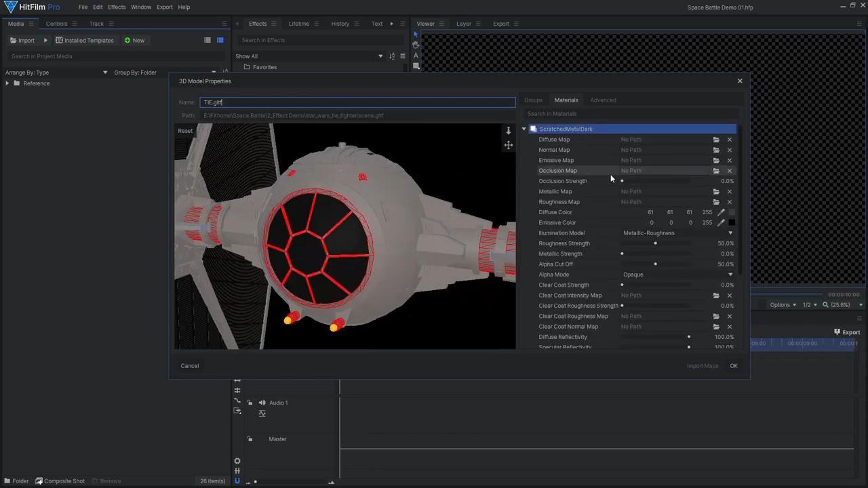Pick Diffuse Color with the eyedropper
Image resolution: width=868 pixels, height=488 pixels.
point(721,212)
